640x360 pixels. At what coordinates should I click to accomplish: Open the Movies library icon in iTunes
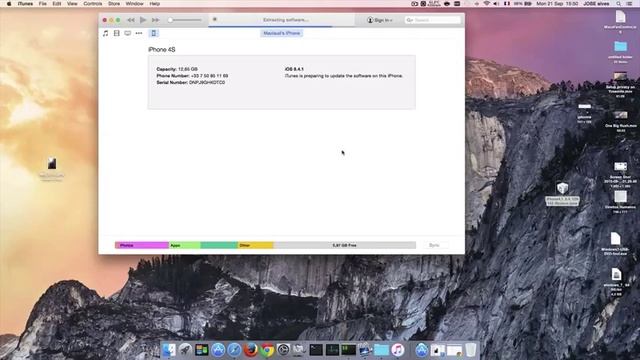coord(117,33)
